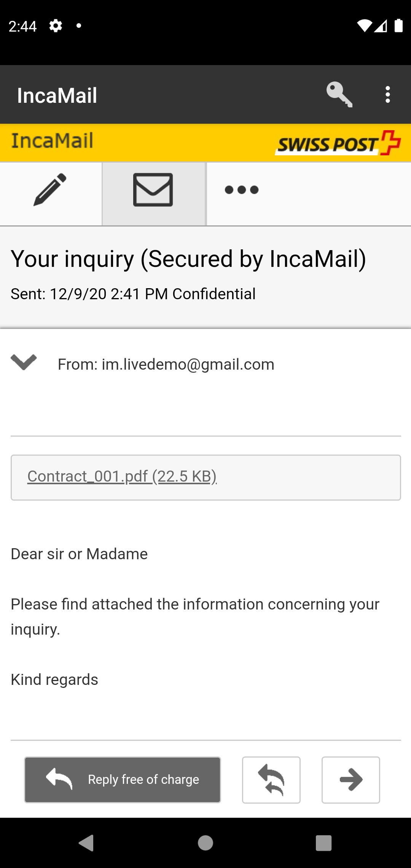Expand sender details with the chevron
The image size is (411, 868).
pos(24,362)
